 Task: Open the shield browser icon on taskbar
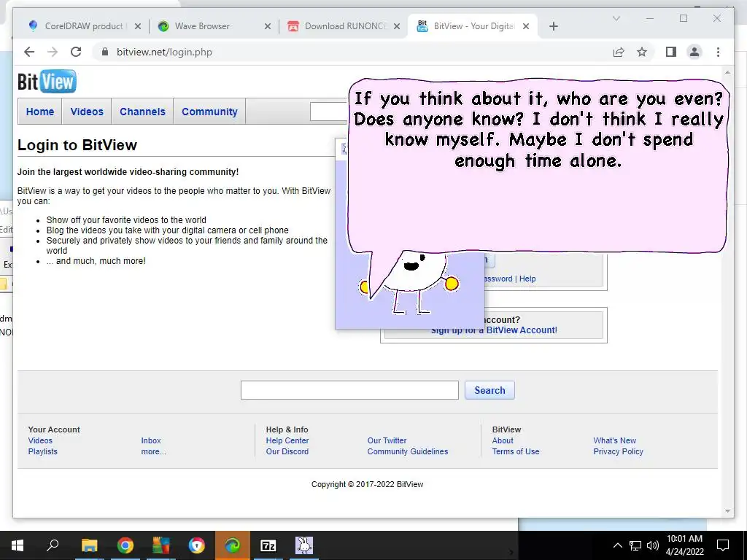point(197,545)
